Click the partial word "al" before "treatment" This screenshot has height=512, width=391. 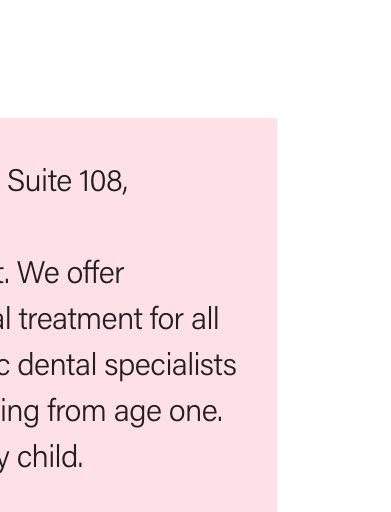[6, 318]
